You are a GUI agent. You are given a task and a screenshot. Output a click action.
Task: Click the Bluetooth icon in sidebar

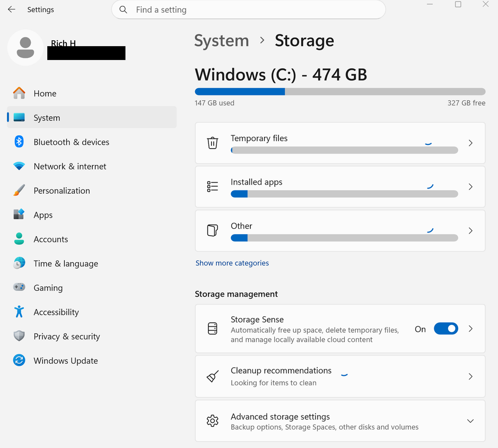(x=19, y=142)
